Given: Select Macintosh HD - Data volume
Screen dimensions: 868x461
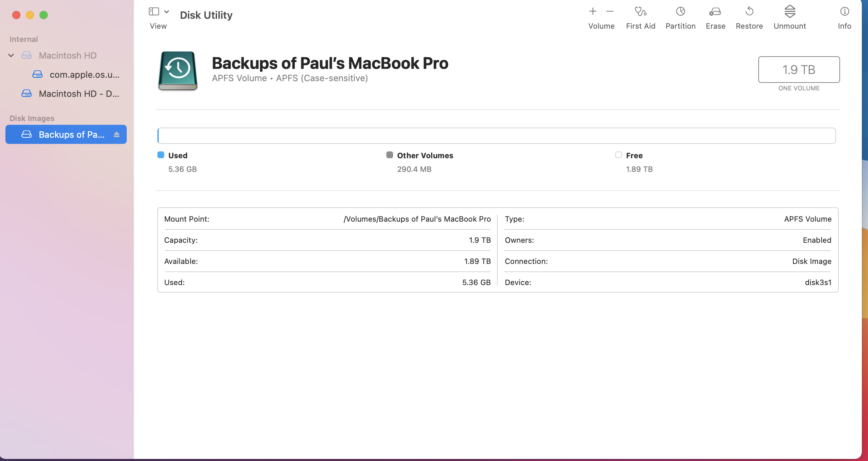Looking at the screenshot, I should [79, 93].
